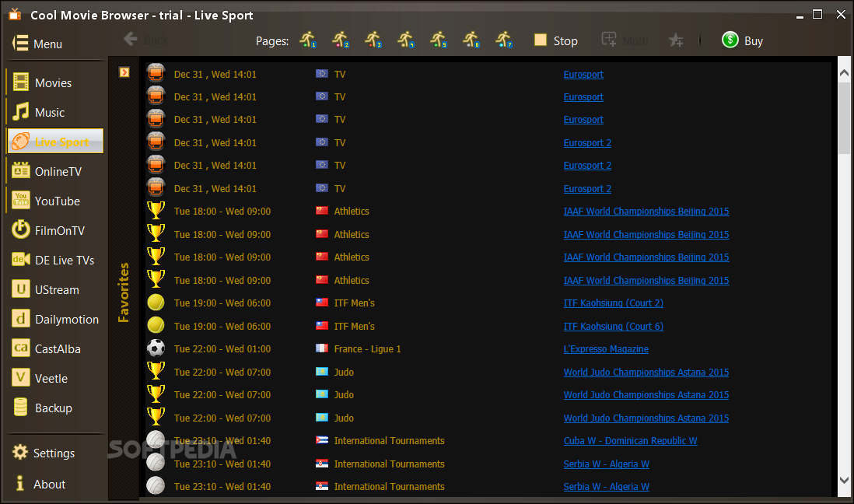This screenshot has height=504, width=854.
Task: Open L'Expresso Magazine link
Action: pyautogui.click(x=606, y=348)
